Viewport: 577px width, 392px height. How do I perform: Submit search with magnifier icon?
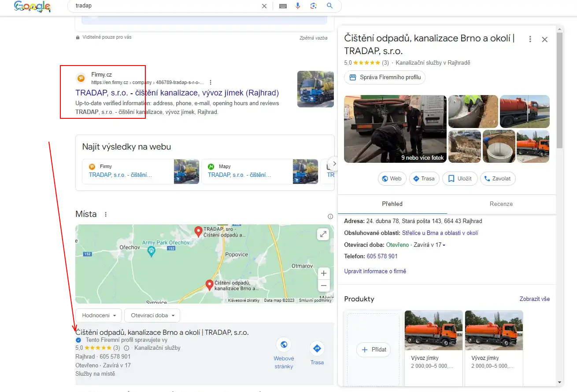[329, 6]
